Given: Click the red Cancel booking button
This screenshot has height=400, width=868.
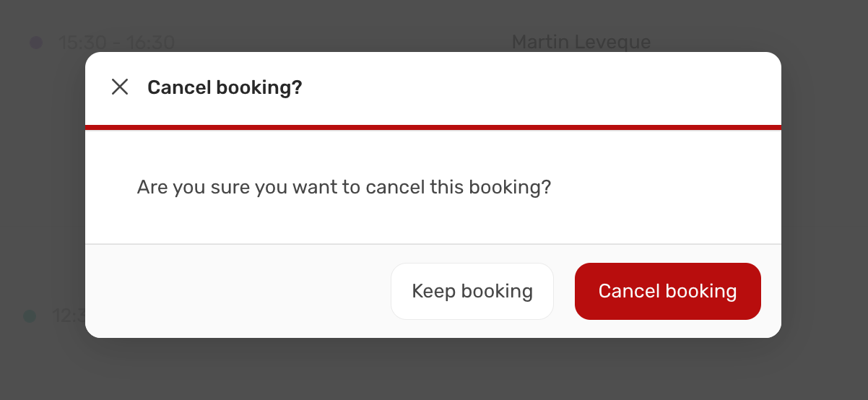Looking at the screenshot, I should pyautogui.click(x=668, y=291).
